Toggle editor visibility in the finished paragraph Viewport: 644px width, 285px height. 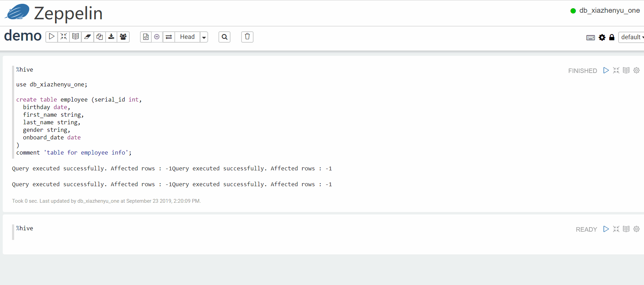616,71
